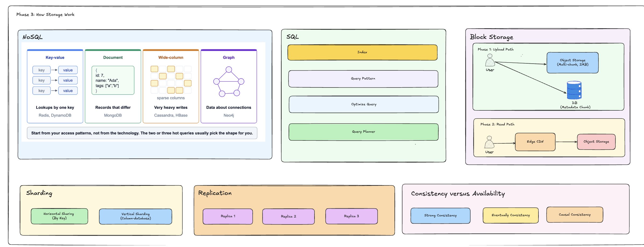Click the Sharding section title

pyautogui.click(x=39, y=193)
